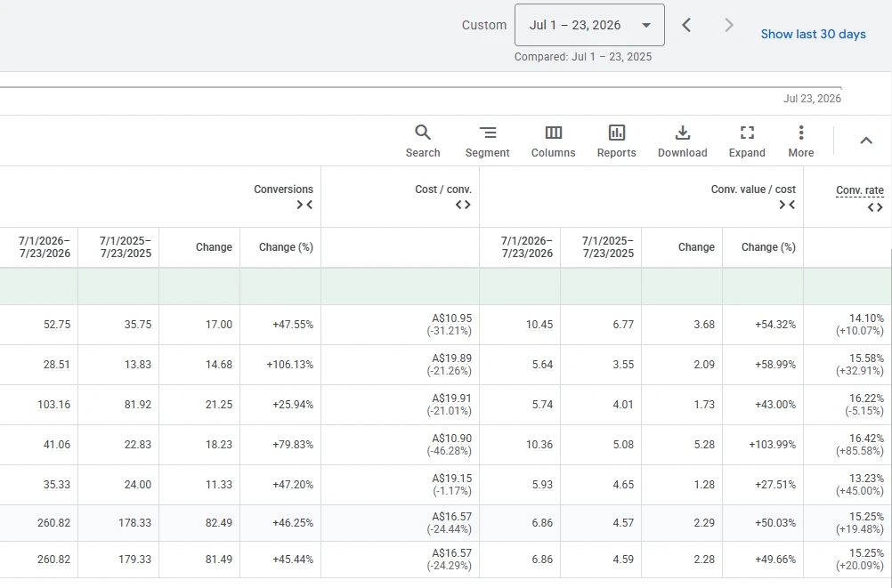Click the Conversions 7/1/2025–7/23/2025 subheader
This screenshot has width=892, height=588.
tap(126, 246)
